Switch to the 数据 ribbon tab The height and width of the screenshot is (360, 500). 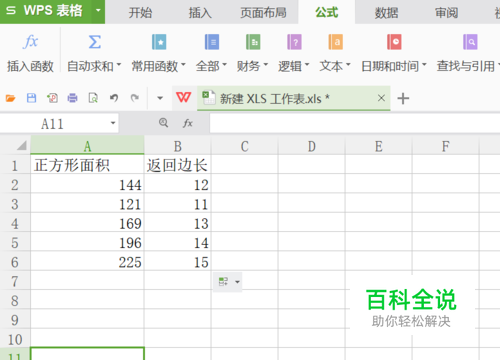point(386,13)
